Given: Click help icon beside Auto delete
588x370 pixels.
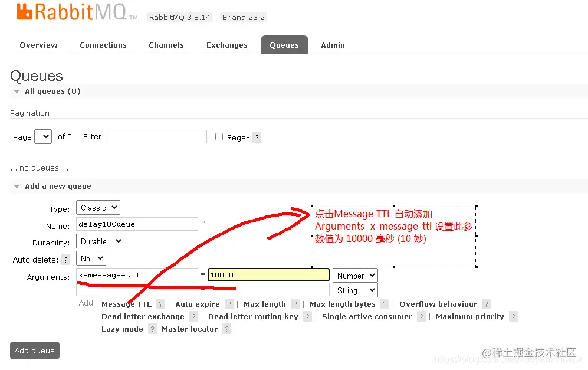Looking at the screenshot, I should [65, 260].
